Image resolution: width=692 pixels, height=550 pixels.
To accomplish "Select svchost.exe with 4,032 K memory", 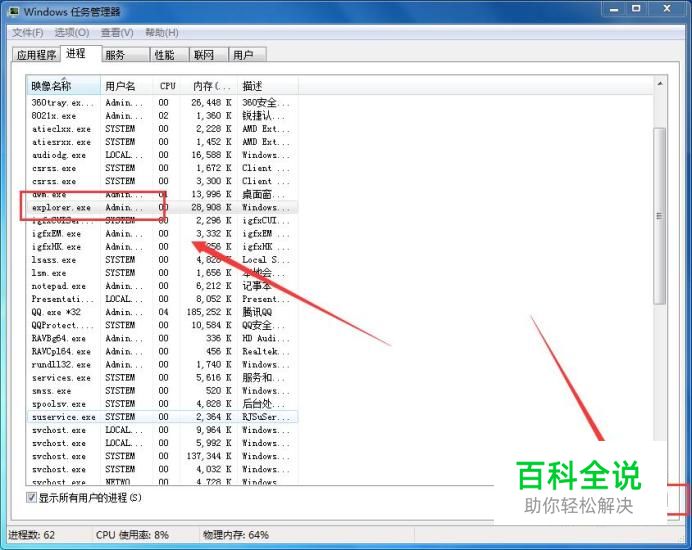I will click(162, 469).
